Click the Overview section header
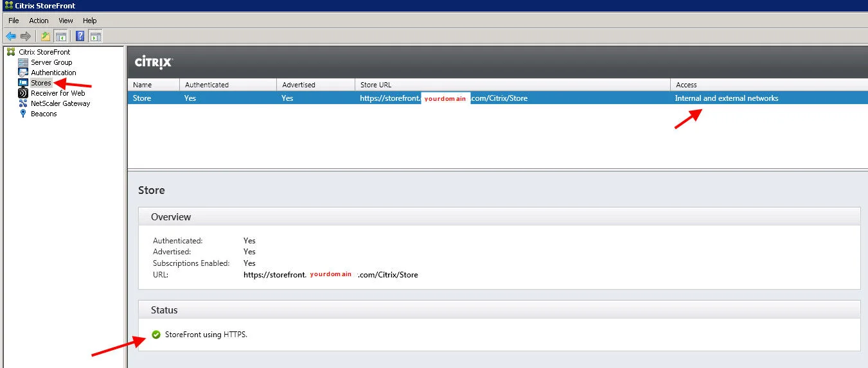The height and width of the screenshot is (368, 868). [499, 216]
